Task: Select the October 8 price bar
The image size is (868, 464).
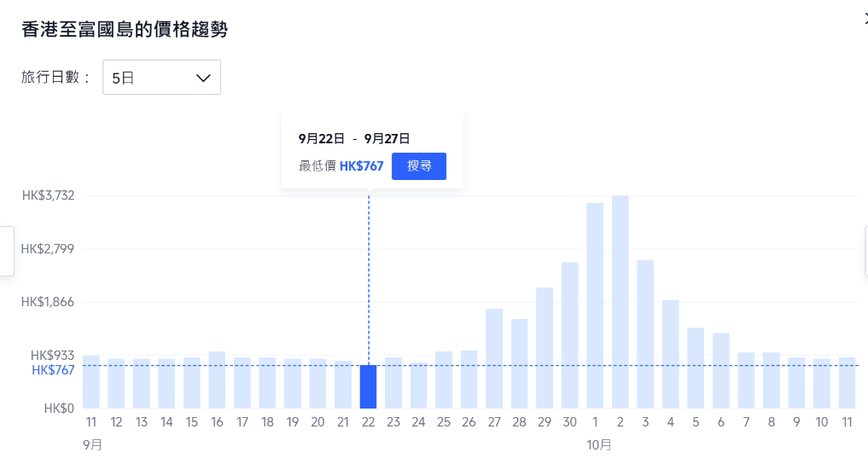Action: coord(771,380)
